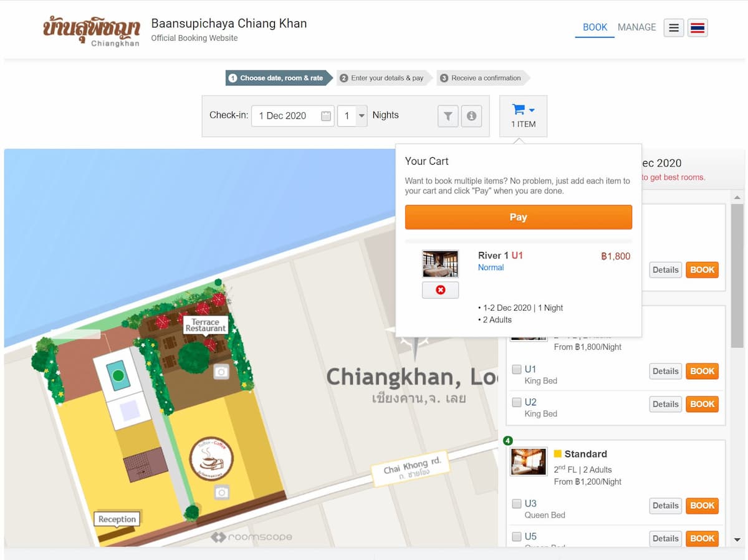Click the Normal rate link in cart

pyautogui.click(x=491, y=268)
